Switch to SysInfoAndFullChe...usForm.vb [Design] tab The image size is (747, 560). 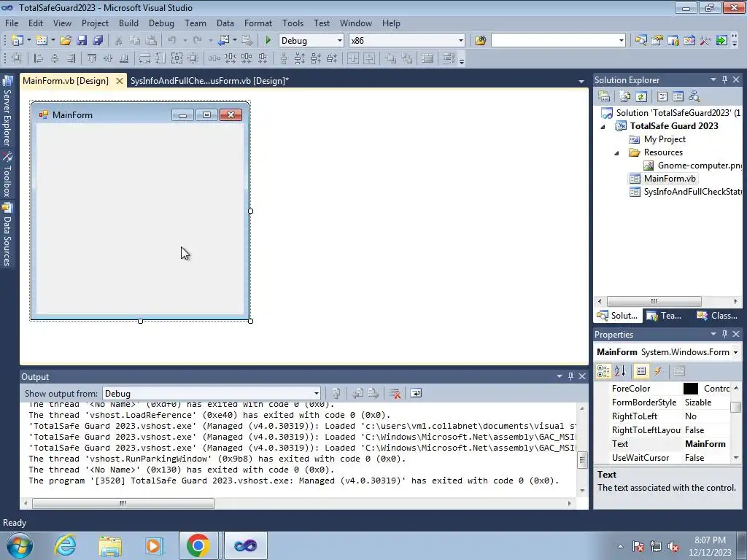(x=209, y=80)
